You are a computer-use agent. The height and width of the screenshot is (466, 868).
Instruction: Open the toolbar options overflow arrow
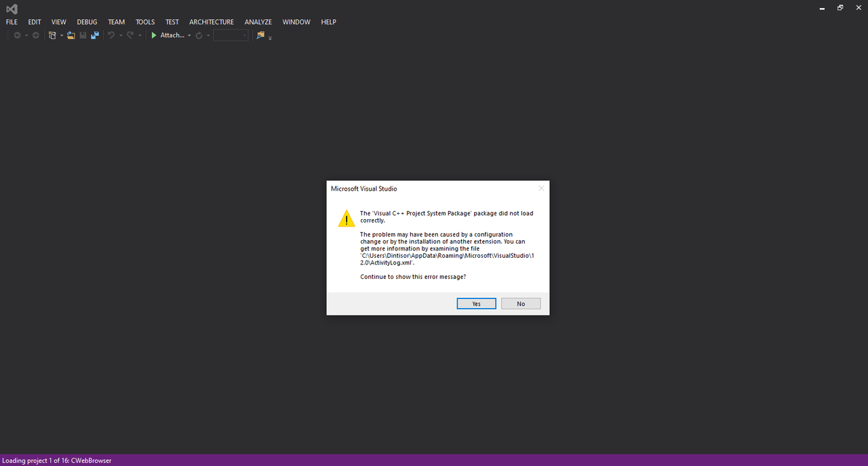click(x=270, y=37)
